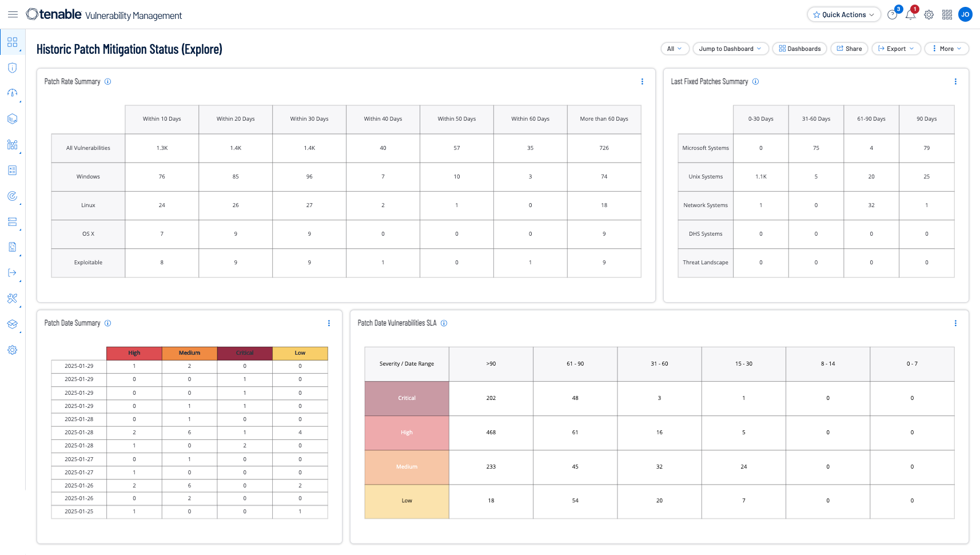Click All Vulnerabilities More than 60 Days value 726
This screenshot has height=555, width=980.
pyautogui.click(x=604, y=148)
